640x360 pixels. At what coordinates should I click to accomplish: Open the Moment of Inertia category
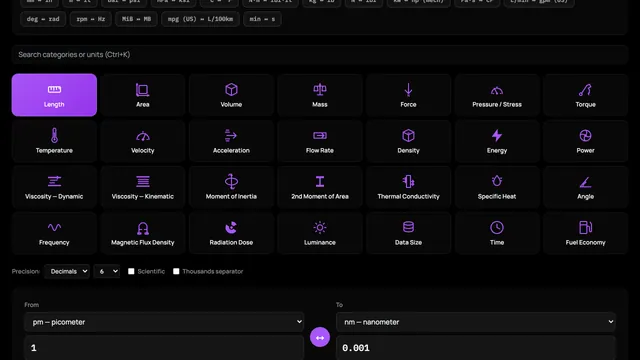[x=231, y=187]
